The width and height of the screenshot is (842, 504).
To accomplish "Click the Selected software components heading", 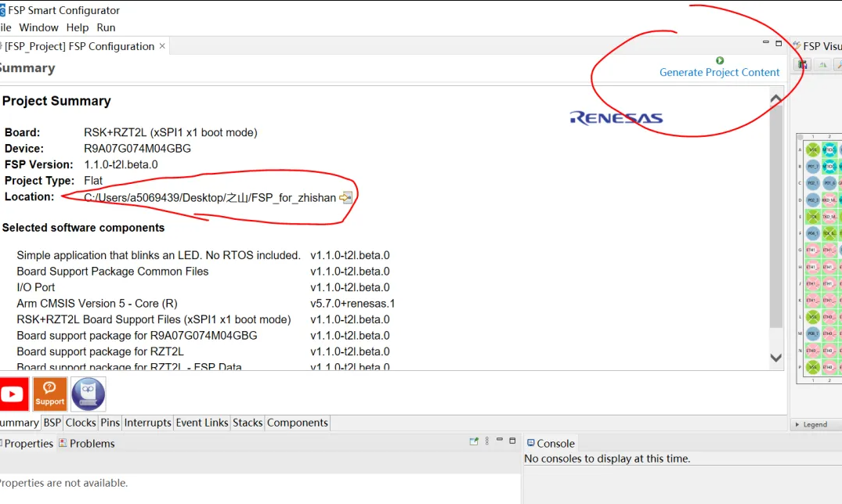I will (83, 228).
